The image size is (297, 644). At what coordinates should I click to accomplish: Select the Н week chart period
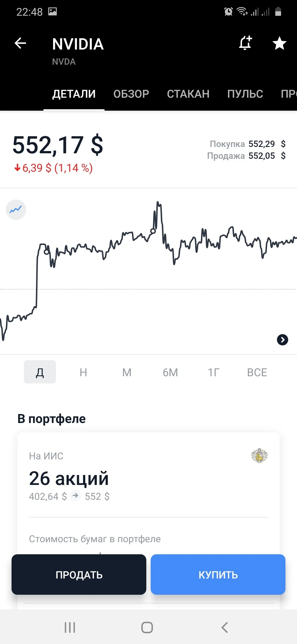coord(83,372)
